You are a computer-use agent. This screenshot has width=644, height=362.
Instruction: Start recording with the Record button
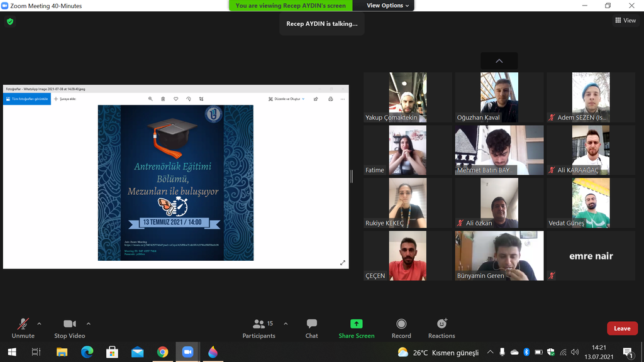(x=401, y=328)
